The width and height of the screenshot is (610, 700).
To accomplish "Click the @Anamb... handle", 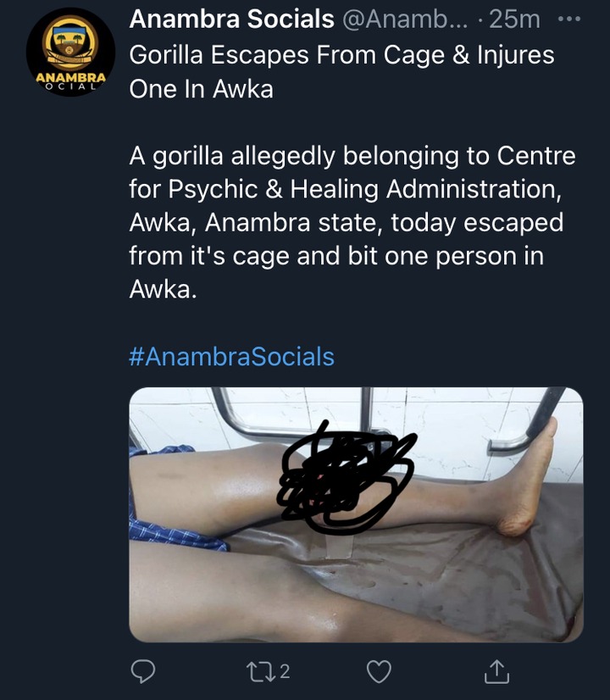I will [x=405, y=19].
